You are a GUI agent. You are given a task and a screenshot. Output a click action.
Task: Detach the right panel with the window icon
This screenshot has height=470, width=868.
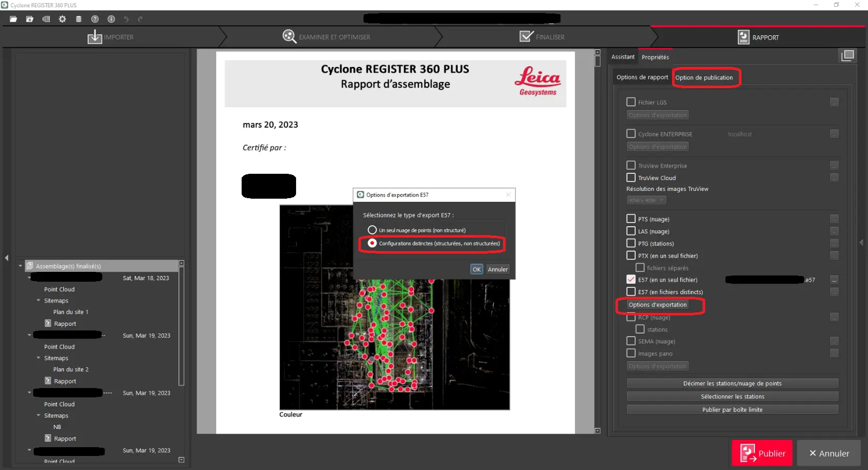pos(848,56)
